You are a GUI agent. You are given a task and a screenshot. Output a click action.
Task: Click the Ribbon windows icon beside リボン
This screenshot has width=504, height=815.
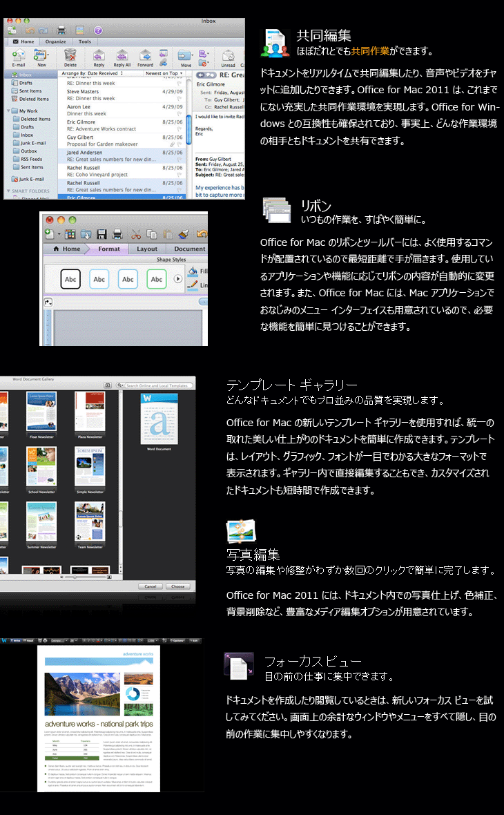(x=277, y=210)
